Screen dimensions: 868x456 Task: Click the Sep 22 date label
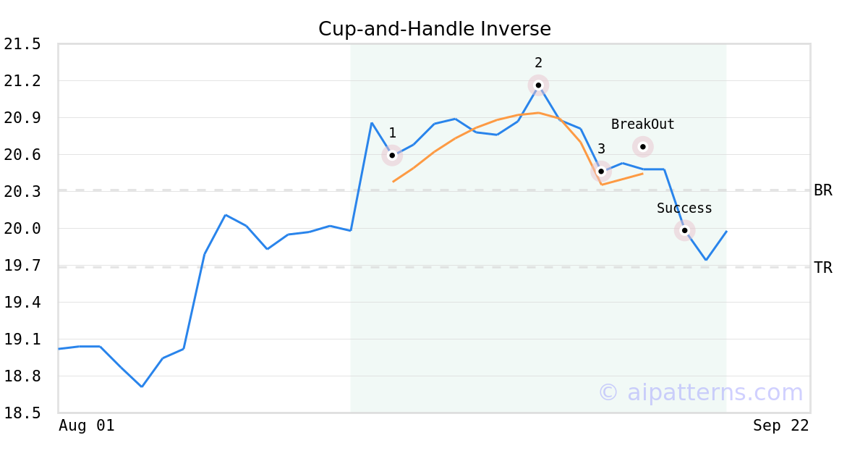(x=780, y=426)
